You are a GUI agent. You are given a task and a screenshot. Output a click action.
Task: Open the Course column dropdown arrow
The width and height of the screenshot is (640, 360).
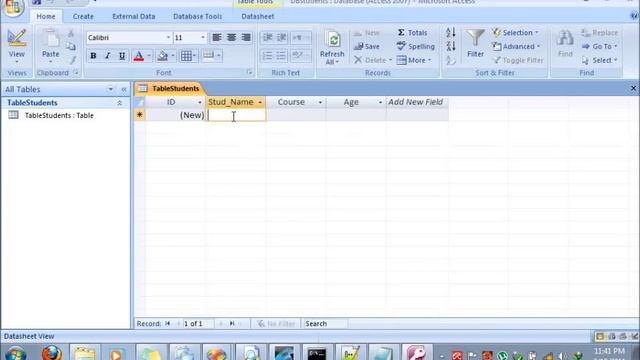click(x=320, y=102)
